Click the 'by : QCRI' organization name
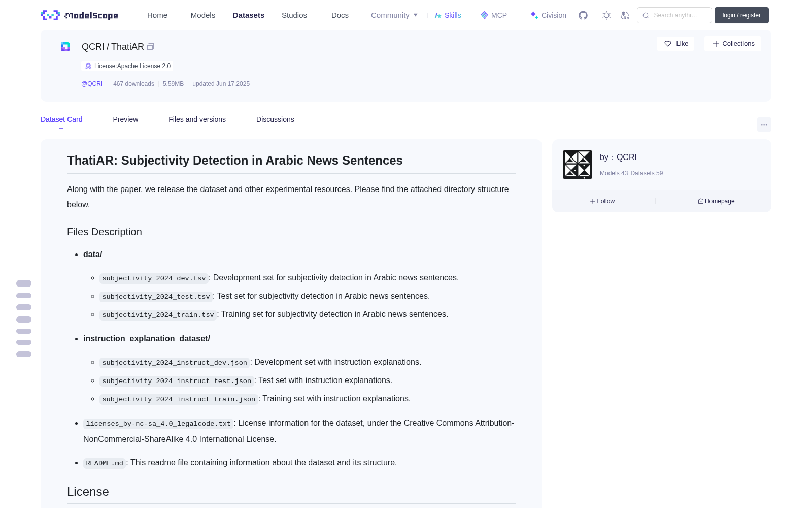The width and height of the screenshot is (812, 508). 618,157
